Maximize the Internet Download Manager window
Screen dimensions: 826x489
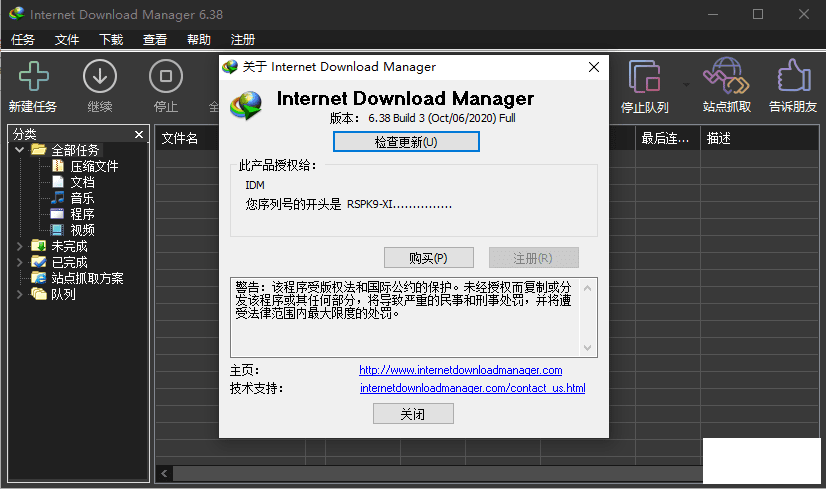point(758,14)
